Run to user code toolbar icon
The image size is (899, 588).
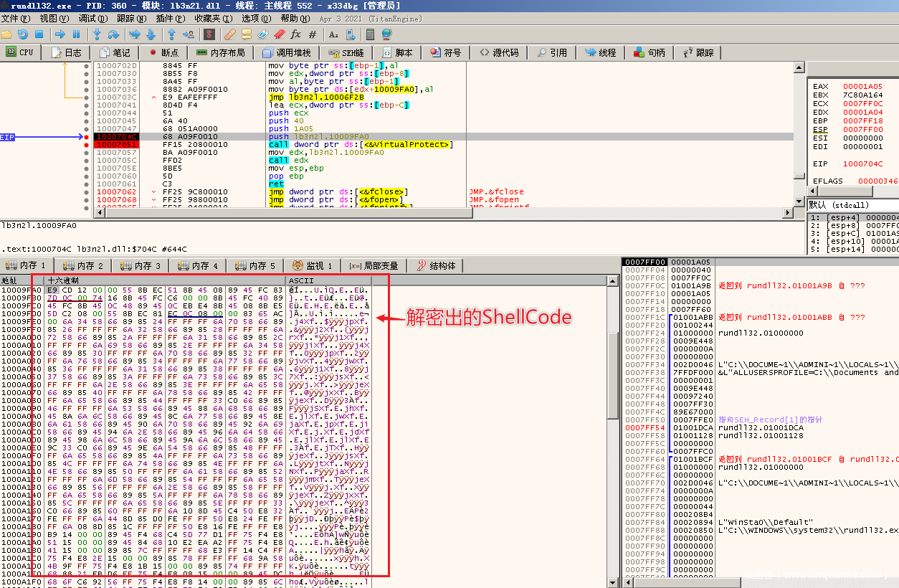tap(188, 34)
